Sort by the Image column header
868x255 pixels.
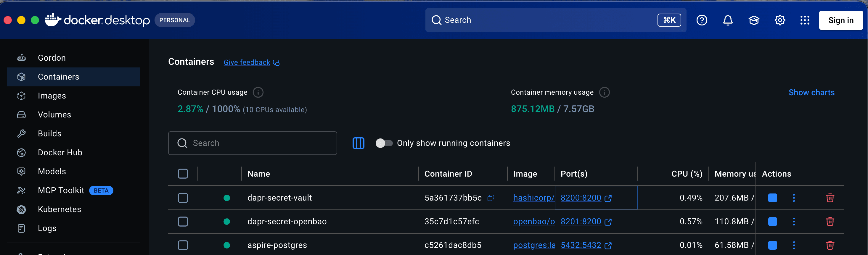[x=525, y=174]
